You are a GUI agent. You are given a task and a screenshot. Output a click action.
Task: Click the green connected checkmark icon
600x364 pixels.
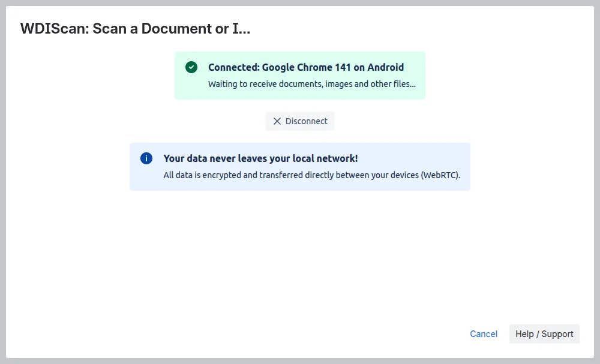tap(191, 67)
